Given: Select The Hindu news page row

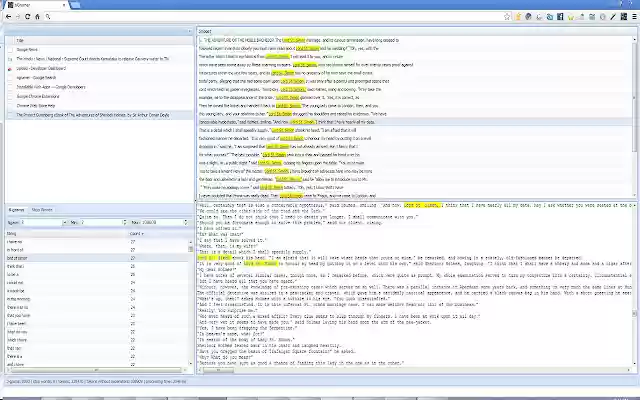Looking at the screenshot, I should [x=99, y=59].
